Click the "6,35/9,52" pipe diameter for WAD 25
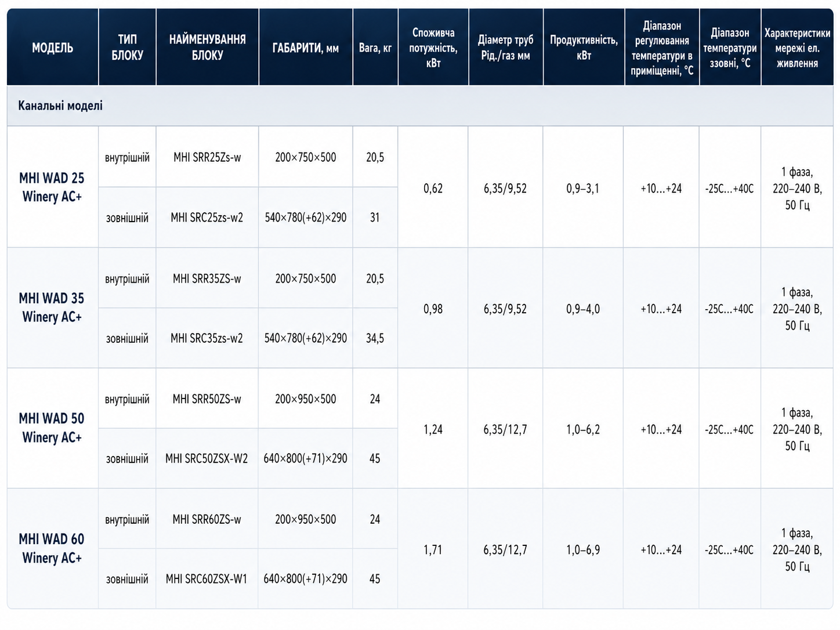This screenshot has width=840, height=630. 505,188
